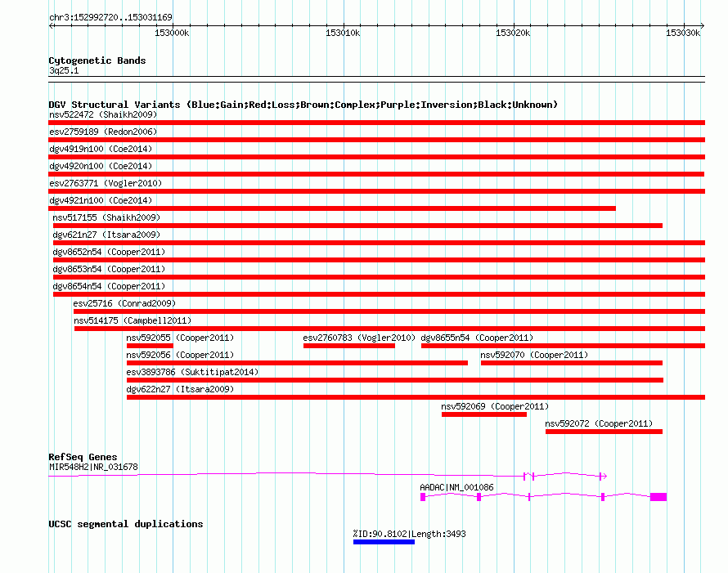Screen dimensions: 728x573
Task: Click the 153030k ruler tick label
Action: [683, 33]
